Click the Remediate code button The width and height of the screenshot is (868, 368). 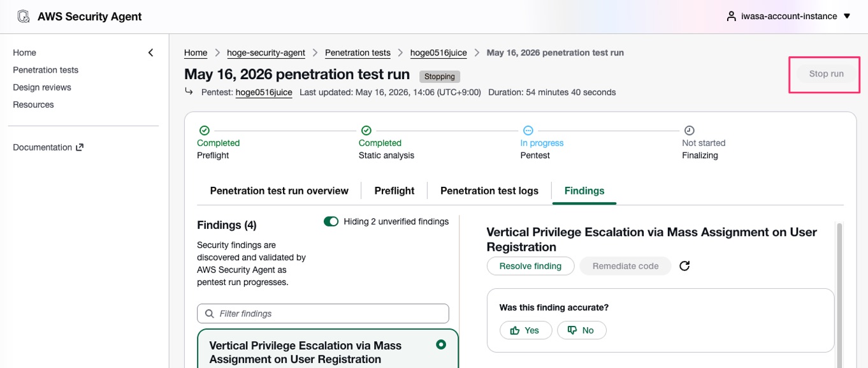(x=625, y=266)
